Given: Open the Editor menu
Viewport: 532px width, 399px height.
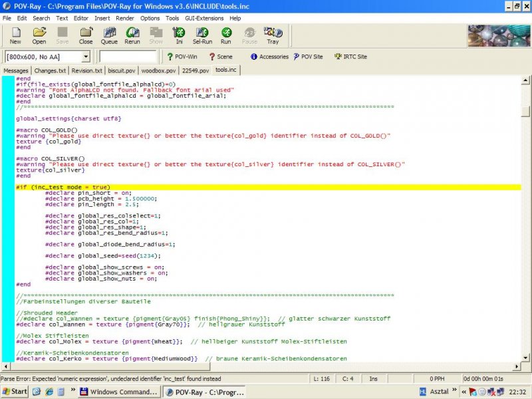Looking at the screenshot, I should pos(81,19).
